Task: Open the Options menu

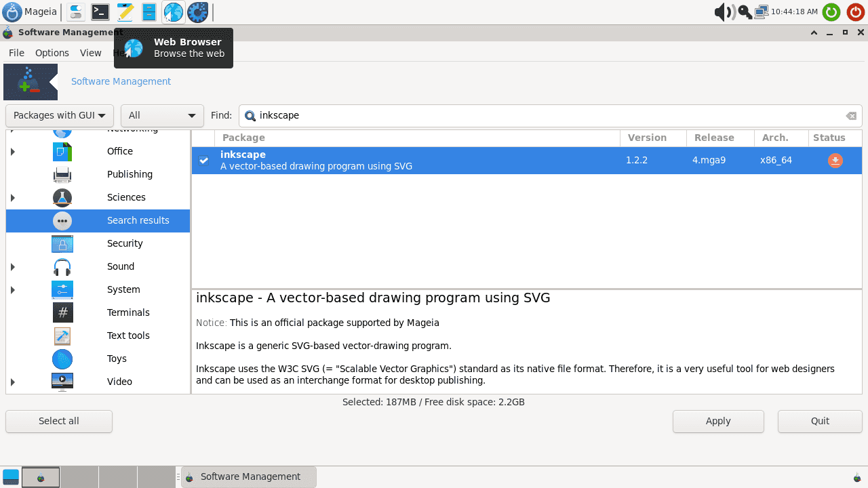Action: click(52, 53)
